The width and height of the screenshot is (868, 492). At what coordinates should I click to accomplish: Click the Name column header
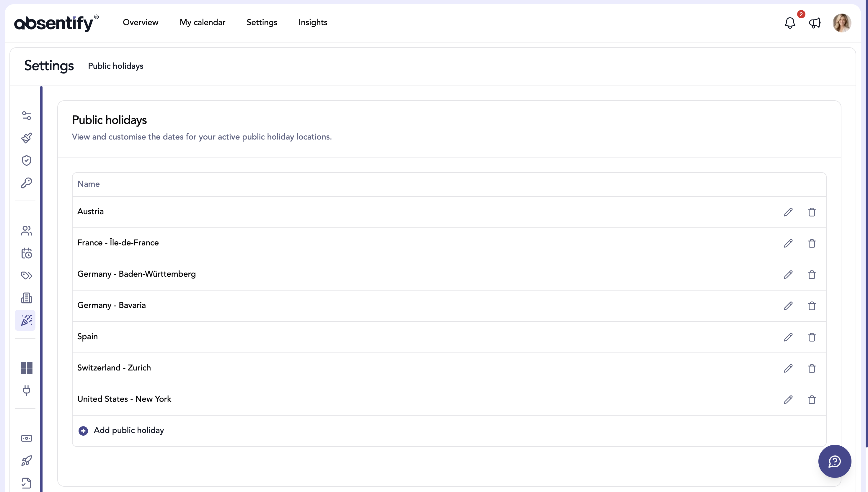click(x=89, y=184)
